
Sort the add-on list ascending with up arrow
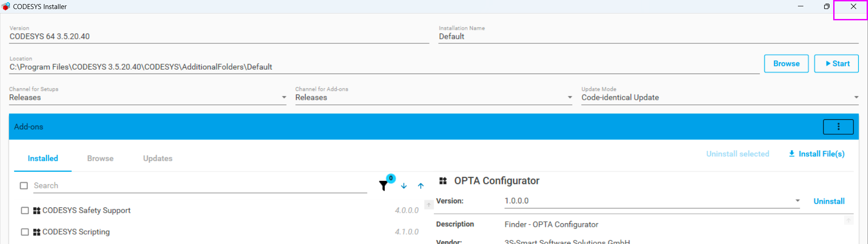click(x=421, y=186)
